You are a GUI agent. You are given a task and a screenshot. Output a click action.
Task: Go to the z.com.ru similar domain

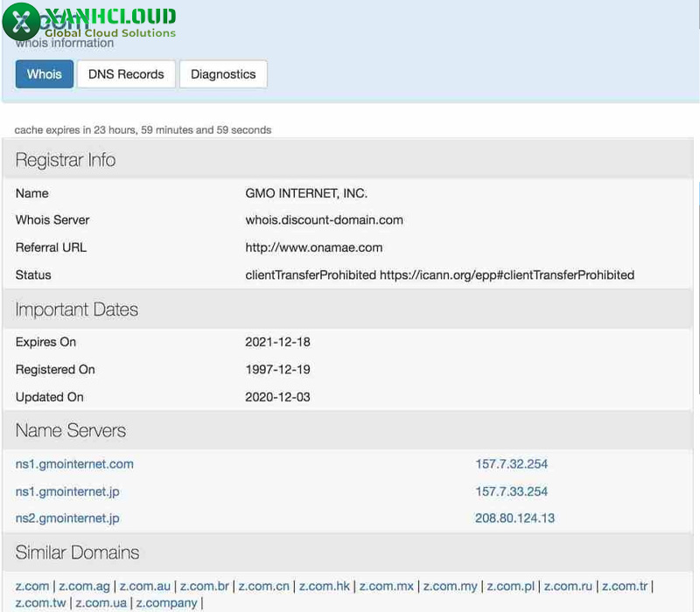[x=568, y=586]
